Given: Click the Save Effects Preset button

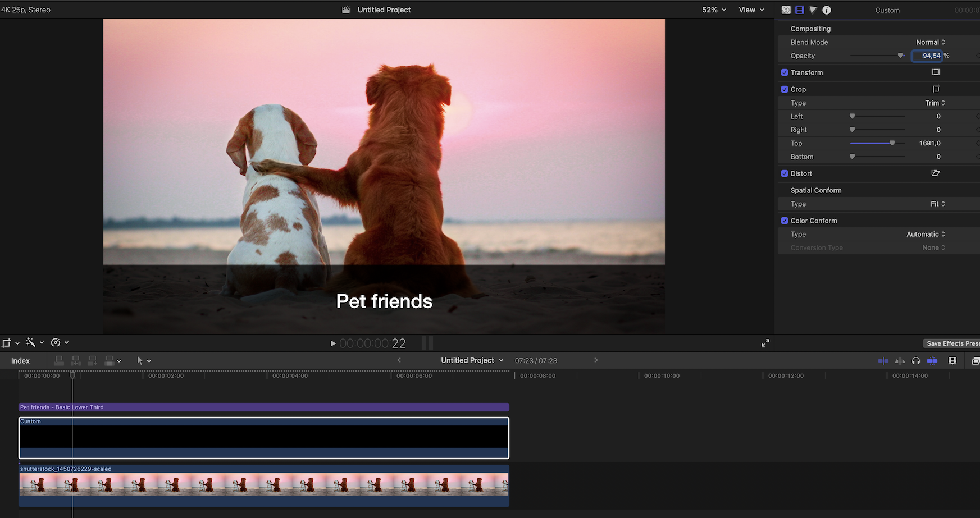Looking at the screenshot, I should (x=951, y=343).
